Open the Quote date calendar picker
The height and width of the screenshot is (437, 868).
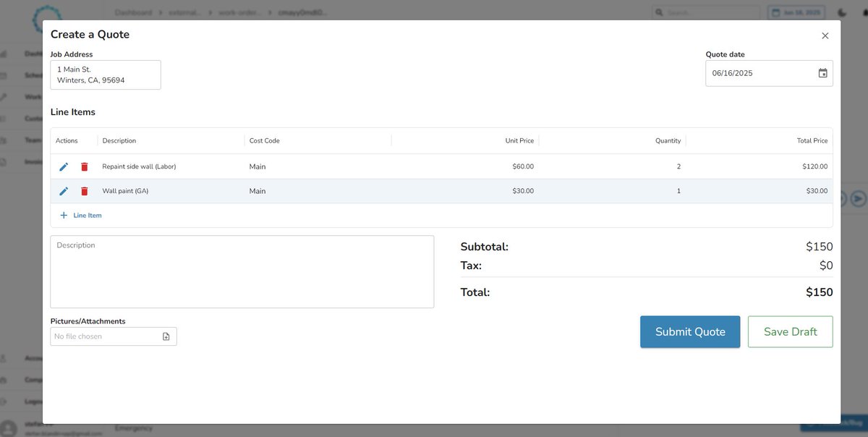pos(822,73)
